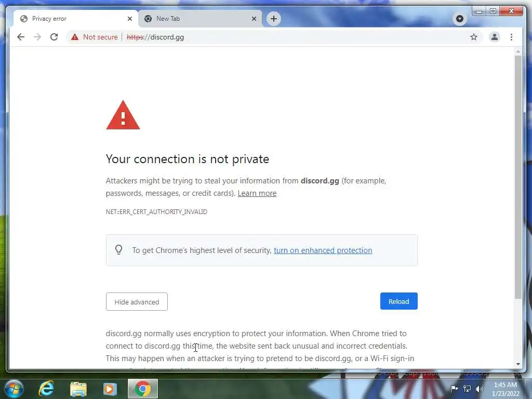Open new tab with plus button
Screen dimensions: 532x399
pyautogui.click(x=274, y=19)
